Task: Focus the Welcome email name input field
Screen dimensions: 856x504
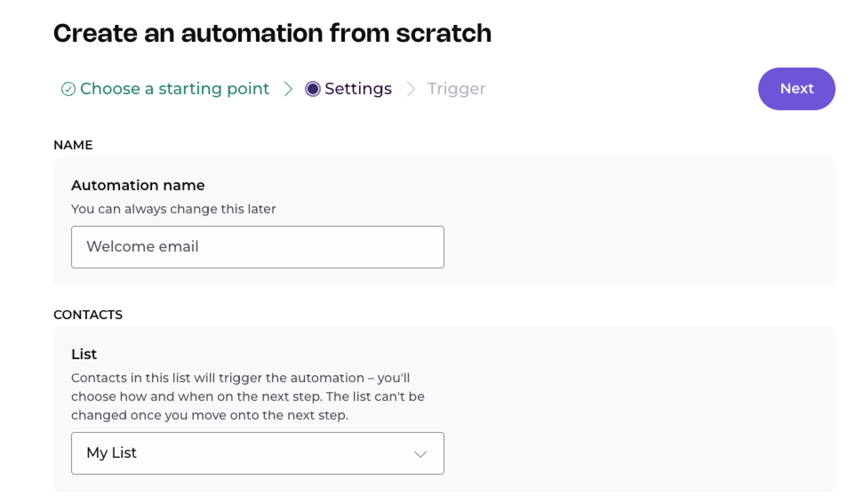Action: [257, 247]
